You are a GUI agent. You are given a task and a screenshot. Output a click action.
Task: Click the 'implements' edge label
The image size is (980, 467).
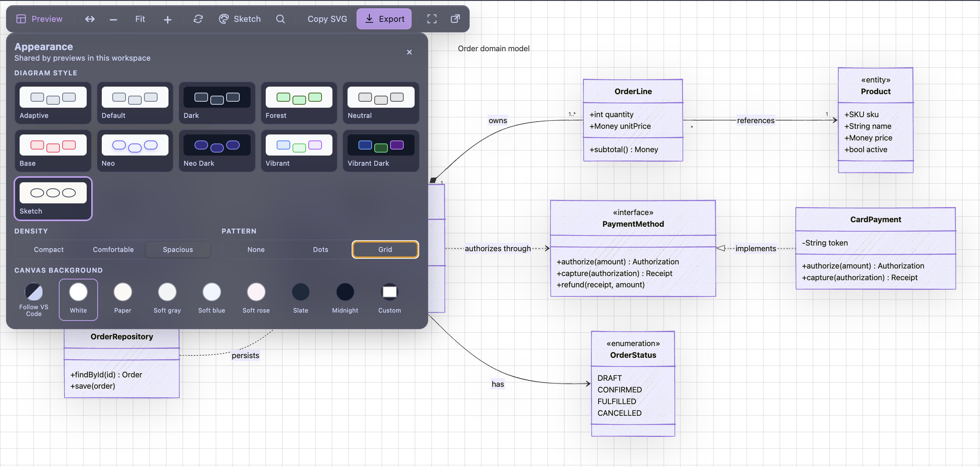[x=756, y=249]
